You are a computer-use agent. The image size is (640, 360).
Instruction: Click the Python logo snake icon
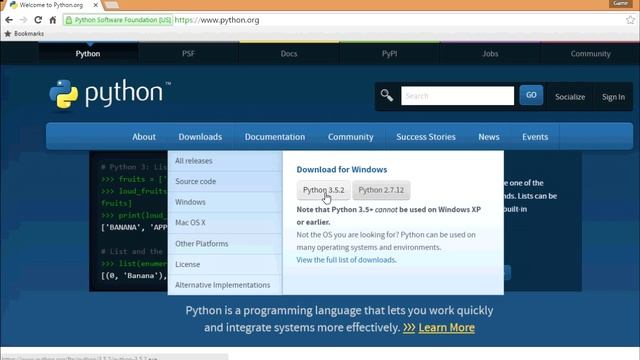pyautogui.click(x=64, y=94)
